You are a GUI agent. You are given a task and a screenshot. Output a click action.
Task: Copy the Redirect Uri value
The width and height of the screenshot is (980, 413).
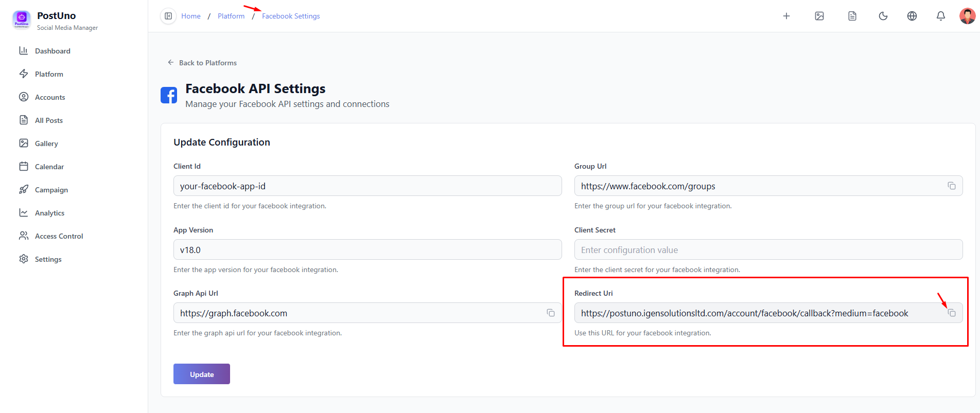pyautogui.click(x=952, y=313)
